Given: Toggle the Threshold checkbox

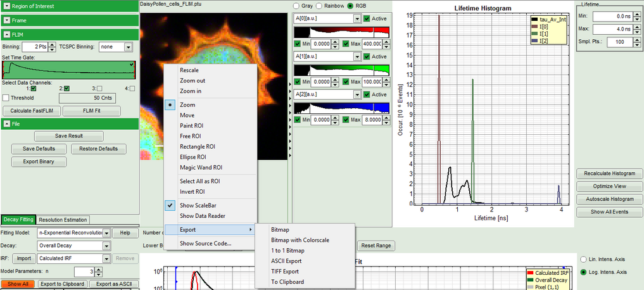Looking at the screenshot, I should click(6, 98).
